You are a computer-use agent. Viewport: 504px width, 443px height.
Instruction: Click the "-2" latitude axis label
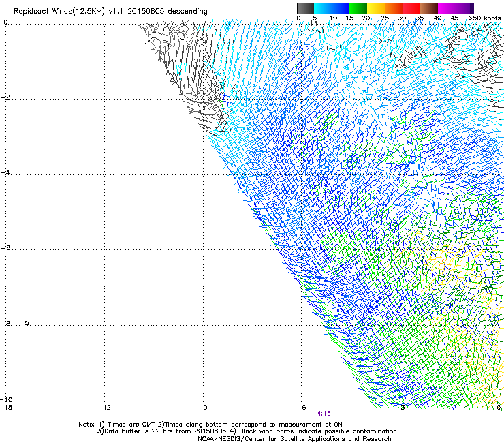tap(5, 97)
